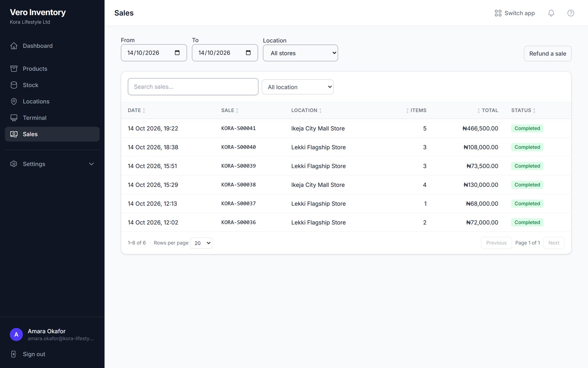Viewport: 588px width, 368px height.
Task: Click Sign out link
Action: (x=34, y=354)
